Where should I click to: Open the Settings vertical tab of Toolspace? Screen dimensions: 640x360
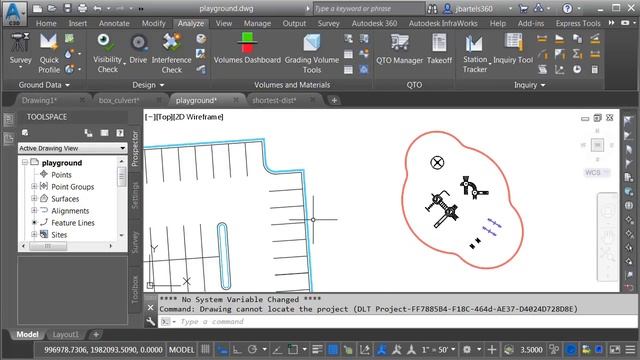click(x=135, y=195)
